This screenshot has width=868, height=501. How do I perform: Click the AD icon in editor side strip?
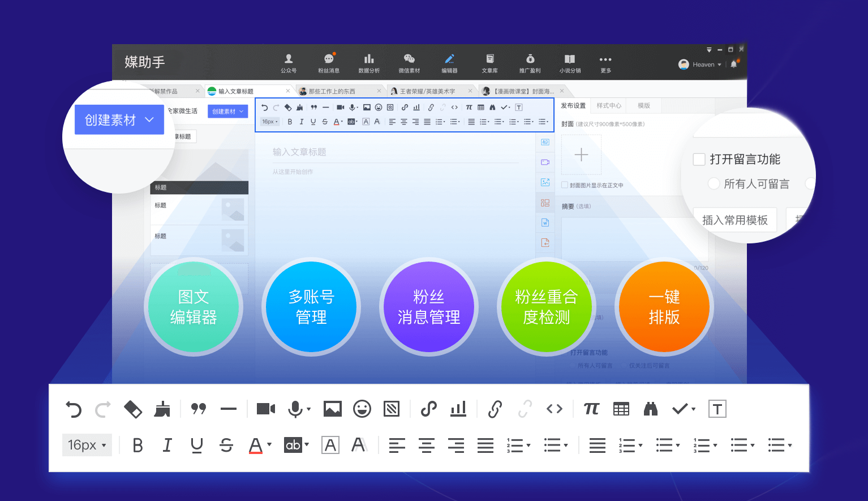pos(545,142)
